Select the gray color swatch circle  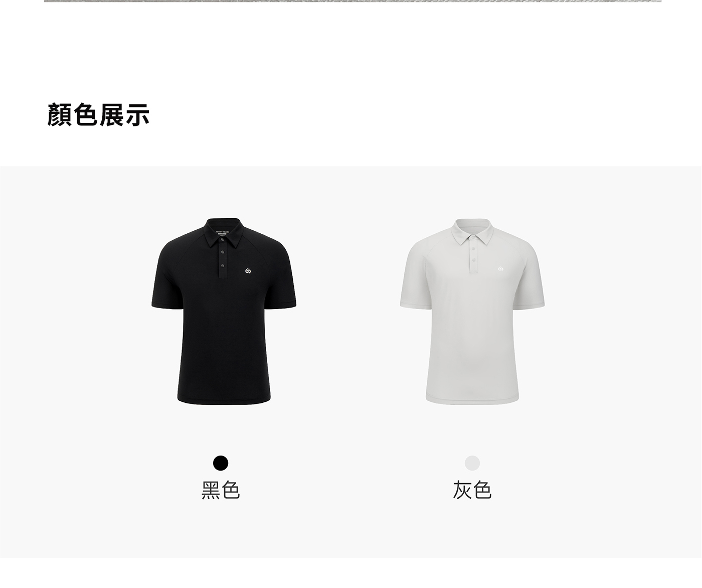pos(472,463)
